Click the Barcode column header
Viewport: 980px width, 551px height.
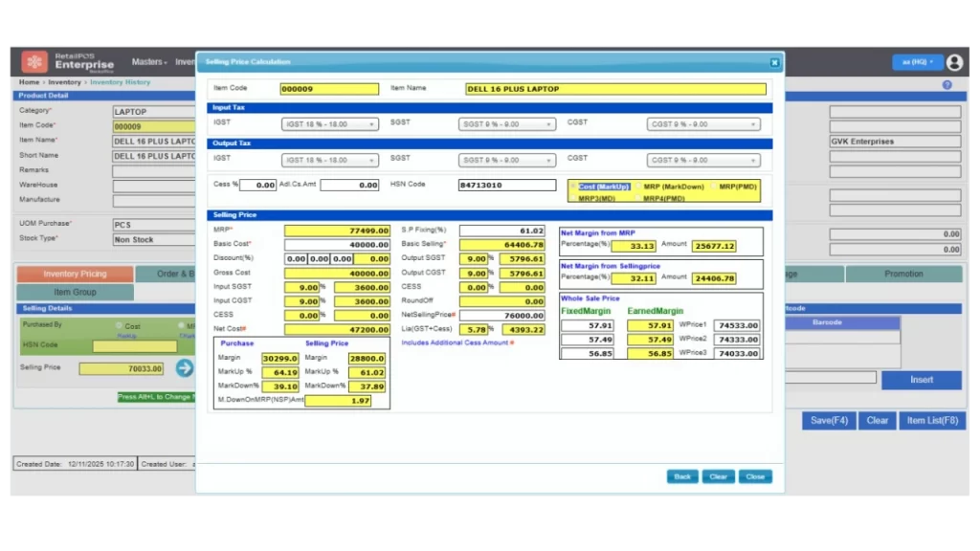click(x=827, y=322)
